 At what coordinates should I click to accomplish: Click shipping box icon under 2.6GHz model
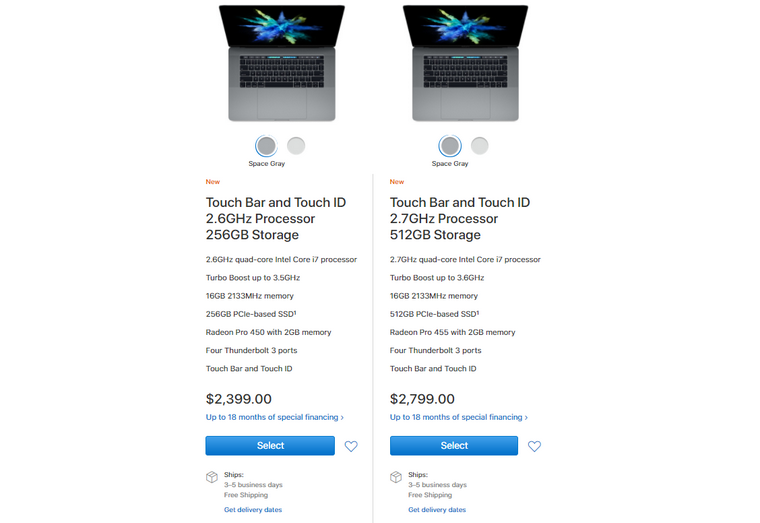click(x=212, y=478)
